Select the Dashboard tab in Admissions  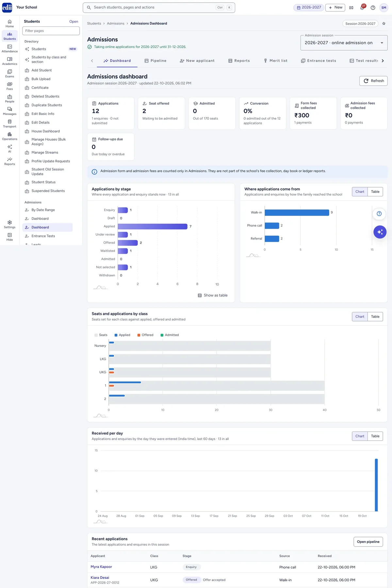(x=117, y=61)
